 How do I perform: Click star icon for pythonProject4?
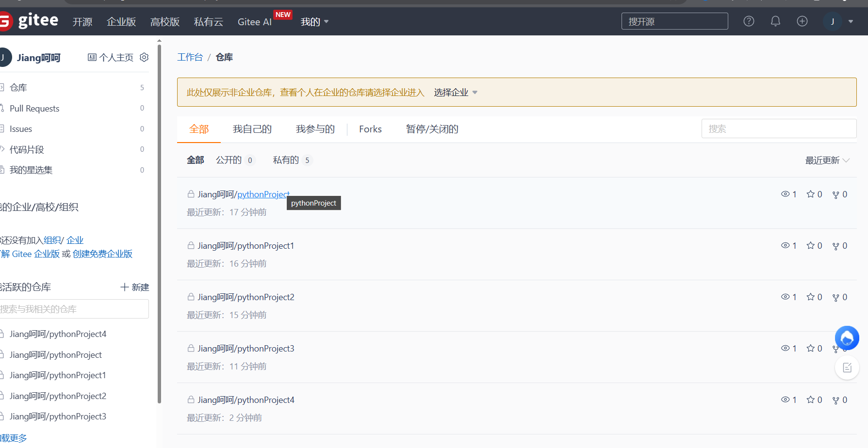coord(811,400)
